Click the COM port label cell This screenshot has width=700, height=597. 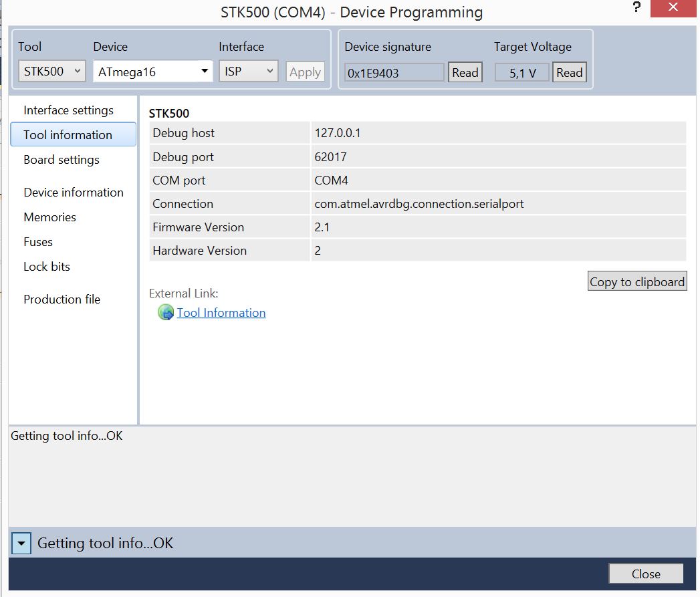pyautogui.click(x=229, y=181)
